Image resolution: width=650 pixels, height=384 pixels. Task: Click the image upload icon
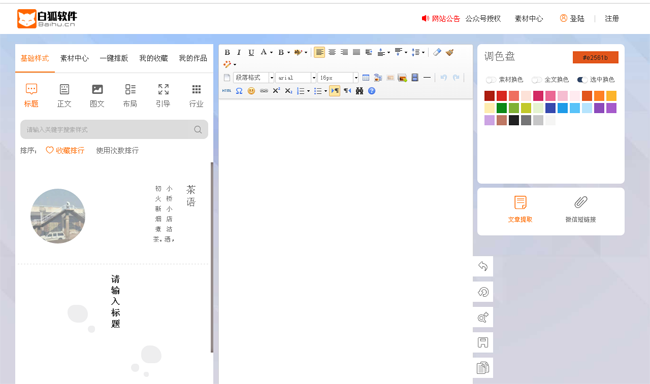coord(402,78)
